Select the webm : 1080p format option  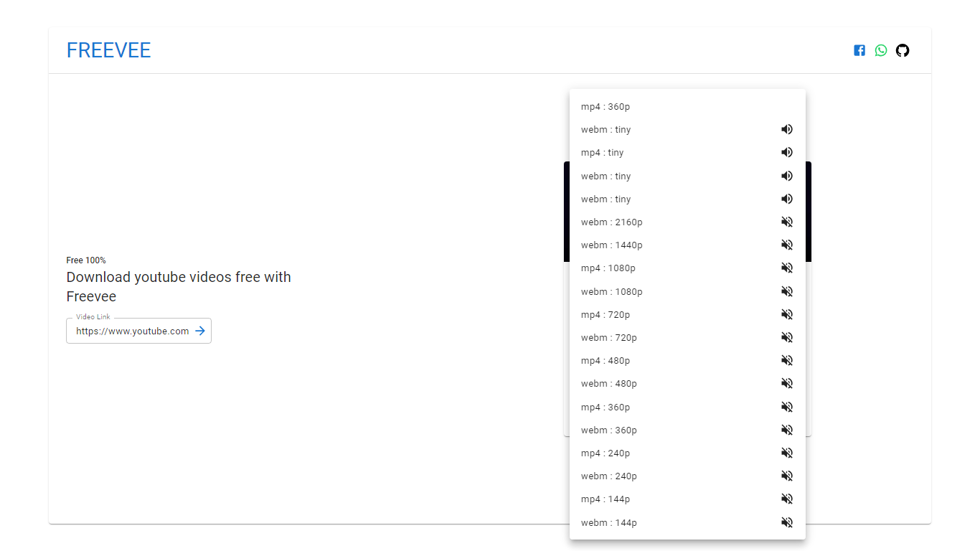687,291
